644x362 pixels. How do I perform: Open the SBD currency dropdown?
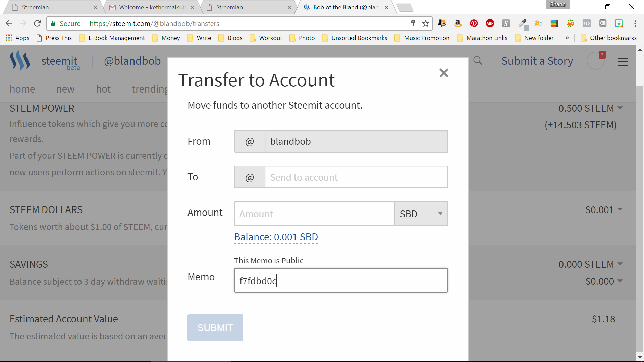421,214
